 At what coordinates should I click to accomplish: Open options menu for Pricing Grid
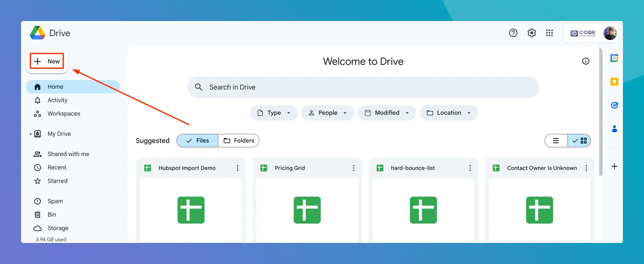(353, 168)
